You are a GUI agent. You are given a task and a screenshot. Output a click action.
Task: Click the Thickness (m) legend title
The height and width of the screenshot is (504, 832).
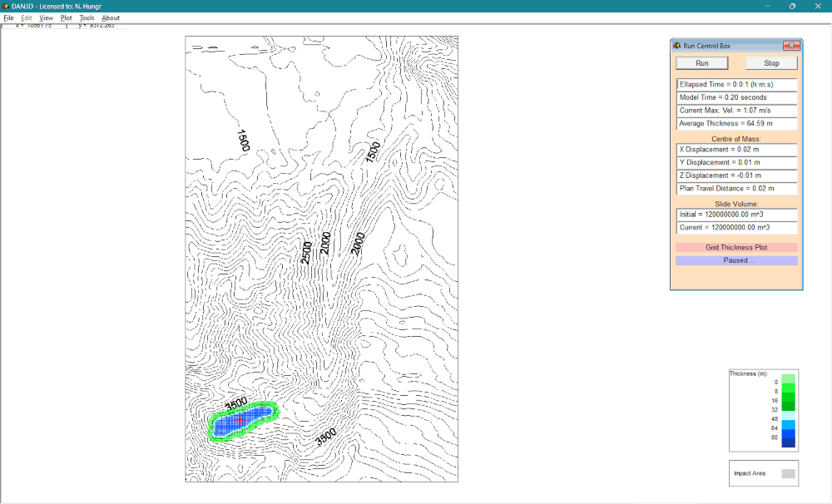pyautogui.click(x=748, y=373)
